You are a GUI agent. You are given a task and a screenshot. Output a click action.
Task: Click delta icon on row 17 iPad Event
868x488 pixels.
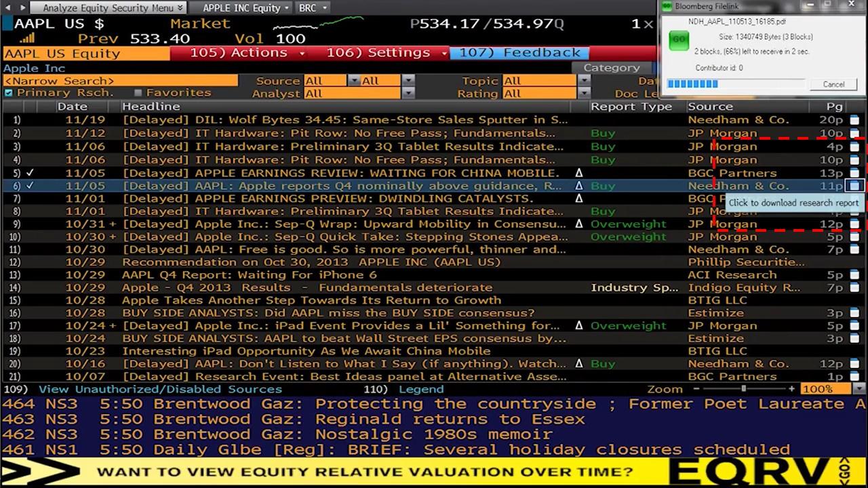(x=579, y=325)
